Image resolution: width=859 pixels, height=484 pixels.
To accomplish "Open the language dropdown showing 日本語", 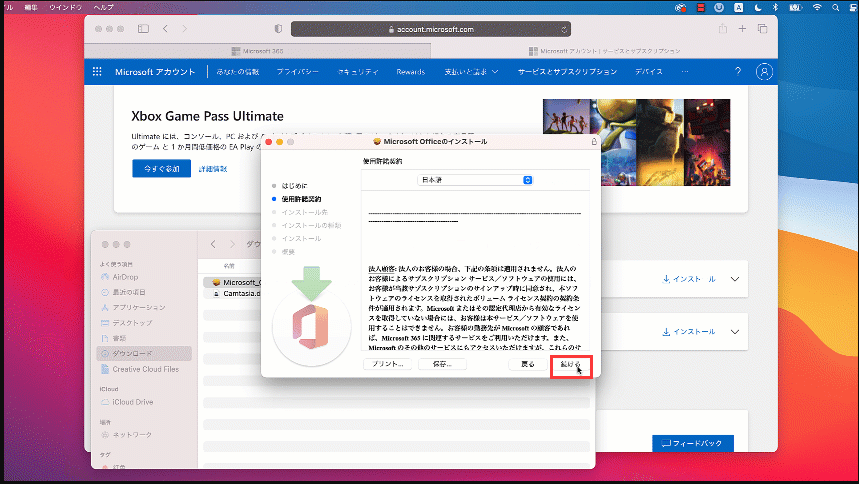I will tap(475, 180).
